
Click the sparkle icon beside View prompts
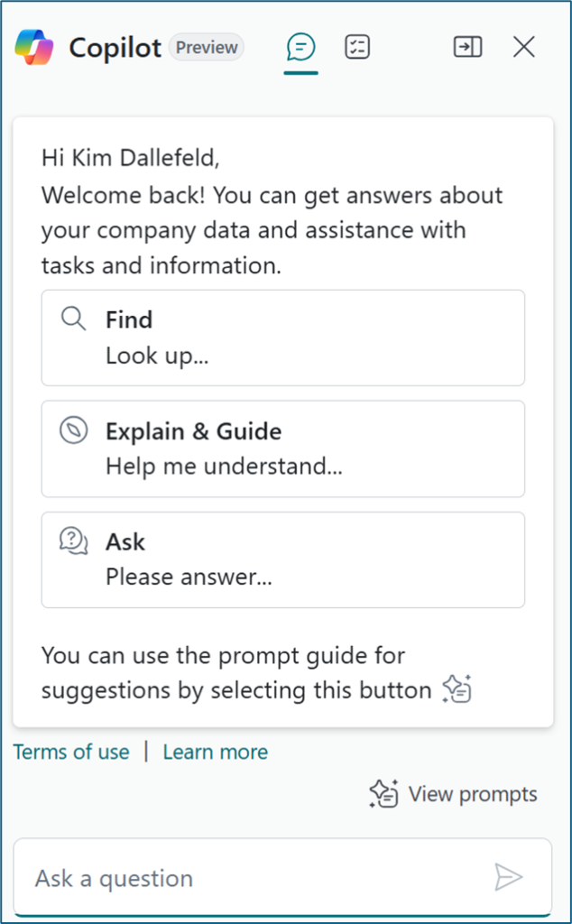click(383, 794)
